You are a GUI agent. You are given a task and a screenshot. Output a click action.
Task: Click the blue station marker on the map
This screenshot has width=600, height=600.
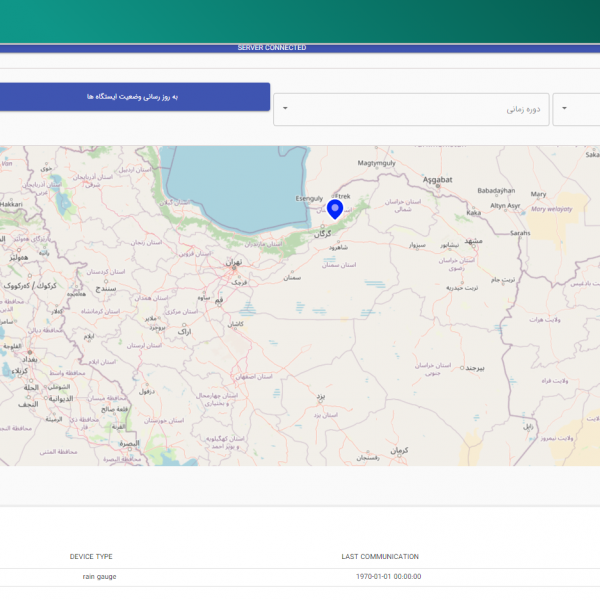coord(334,209)
